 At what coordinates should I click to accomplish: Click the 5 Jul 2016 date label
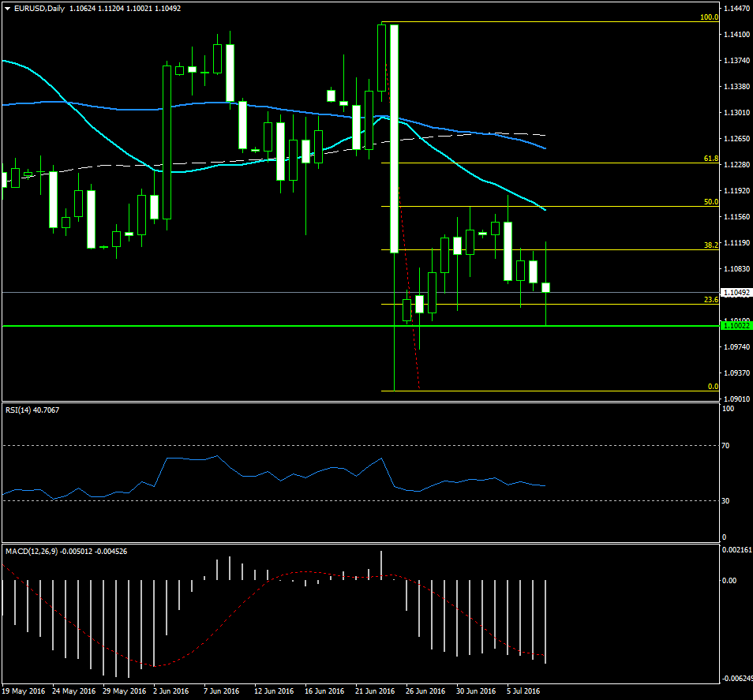point(523,691)
